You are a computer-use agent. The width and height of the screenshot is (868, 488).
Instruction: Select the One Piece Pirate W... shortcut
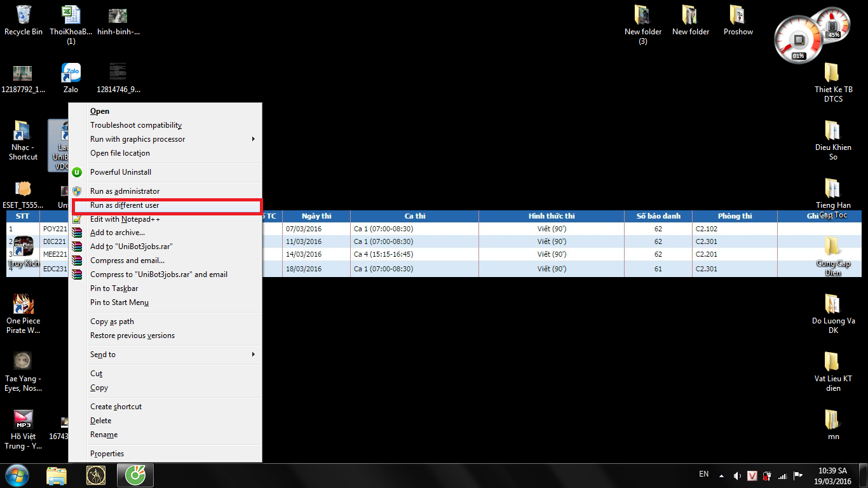pos(24,314)
